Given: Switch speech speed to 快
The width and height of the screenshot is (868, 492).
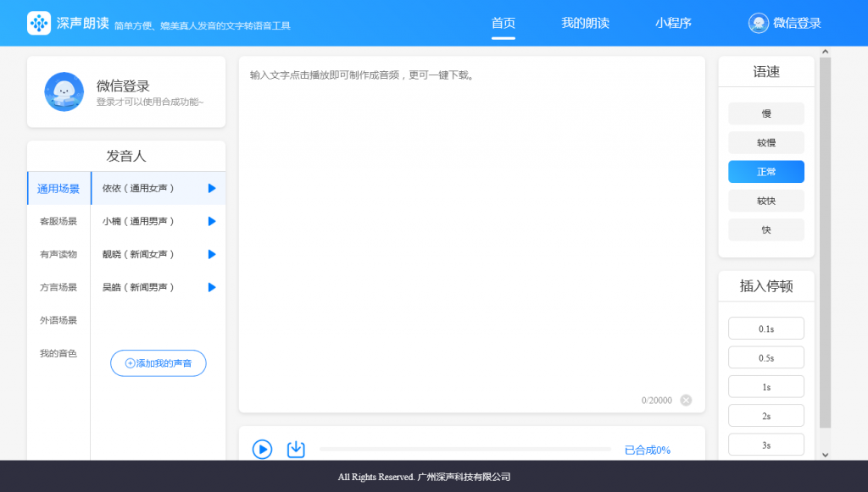Looking at the screenshot, I should point(765,229).
